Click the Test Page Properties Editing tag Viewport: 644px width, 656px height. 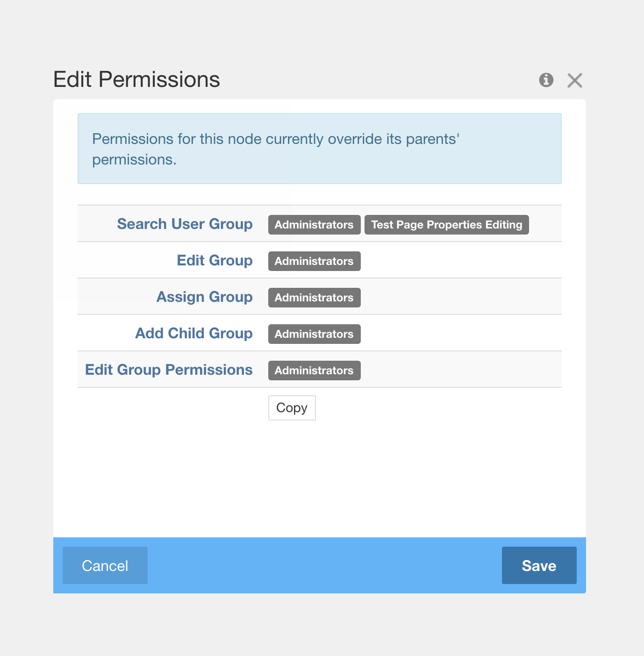(x=446, y=225)
